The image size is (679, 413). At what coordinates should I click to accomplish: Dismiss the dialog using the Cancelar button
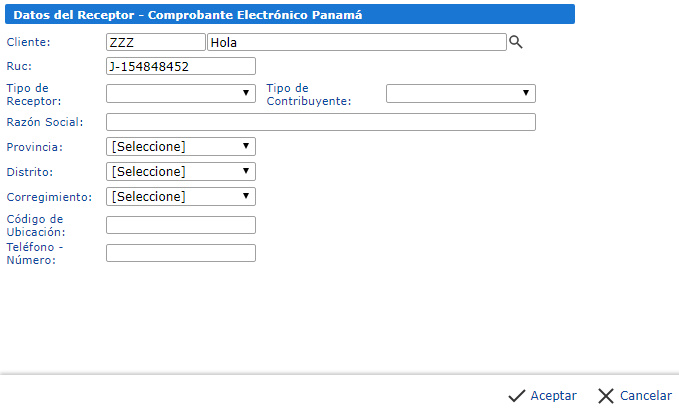pyautogui.click(x=634, y=395)
